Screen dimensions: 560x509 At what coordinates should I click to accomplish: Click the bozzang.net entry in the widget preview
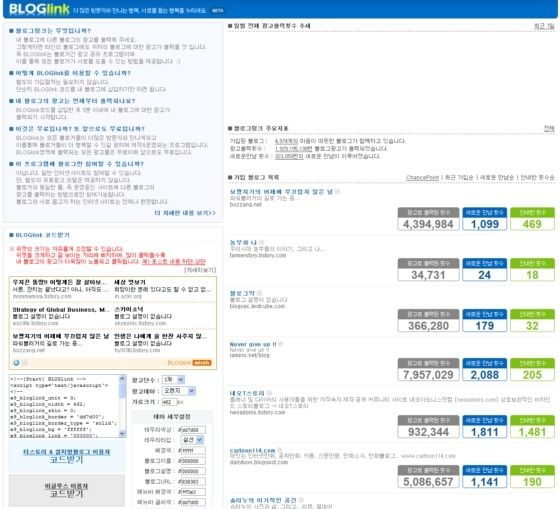61,336
